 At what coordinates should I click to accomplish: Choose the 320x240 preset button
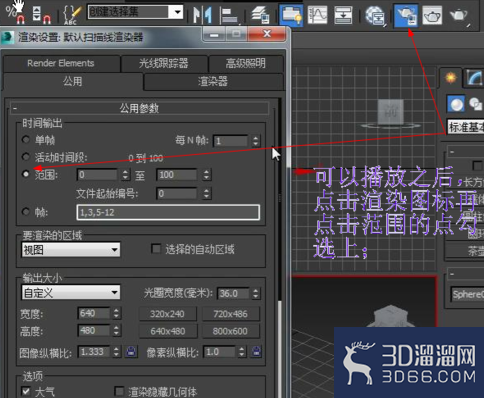pyautogui.click(x=167, y=314)
